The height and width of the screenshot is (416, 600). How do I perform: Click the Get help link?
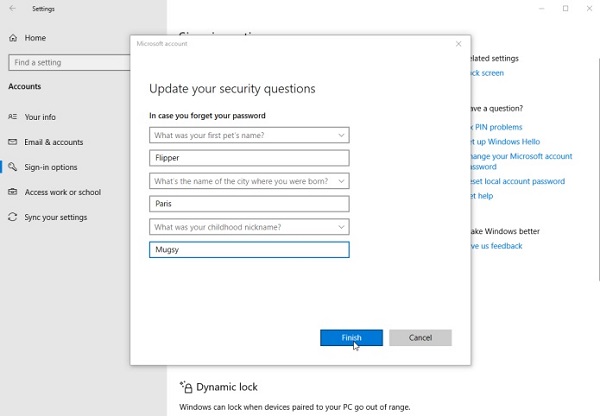tap(482, 196)
